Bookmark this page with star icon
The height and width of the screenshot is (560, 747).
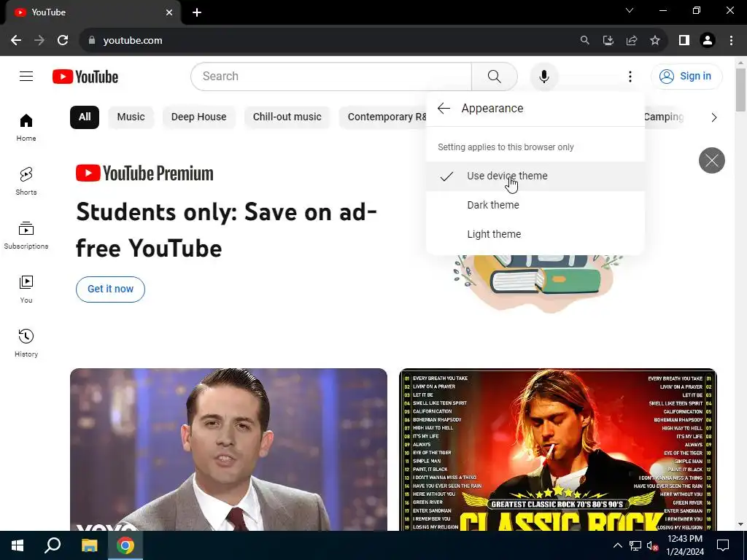[655, 41]
